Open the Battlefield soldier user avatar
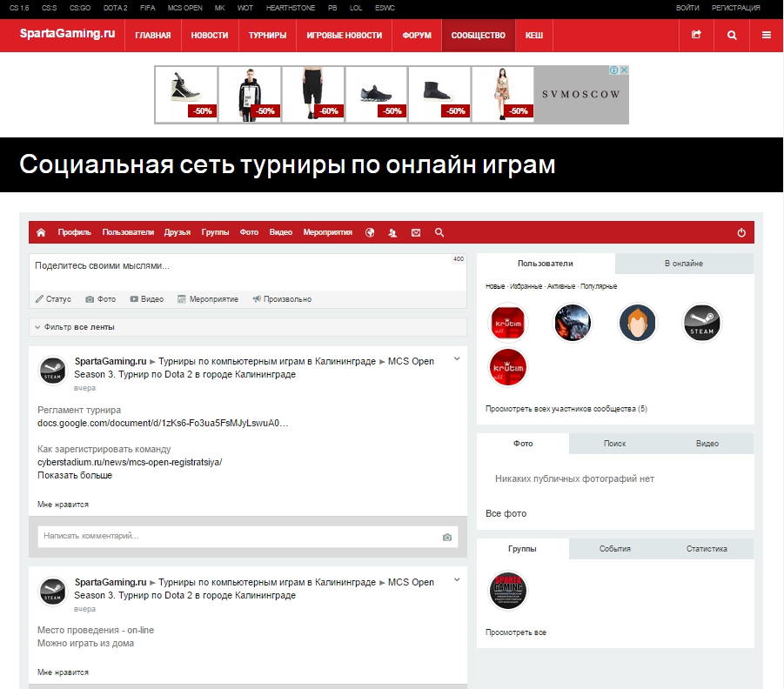This screenshot has width=784, height=689. click(573, 323)
